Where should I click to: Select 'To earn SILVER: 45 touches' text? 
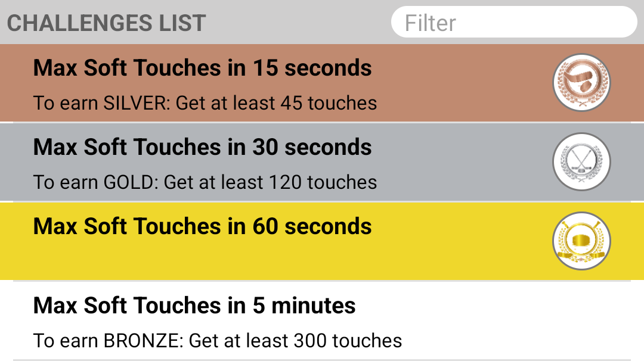point(205,103)
